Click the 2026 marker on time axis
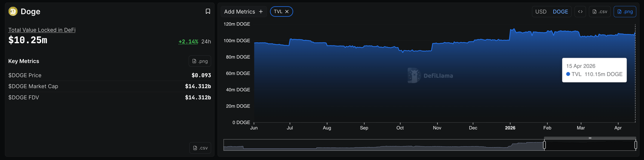The image size is (644, 160). coord(510,128)
